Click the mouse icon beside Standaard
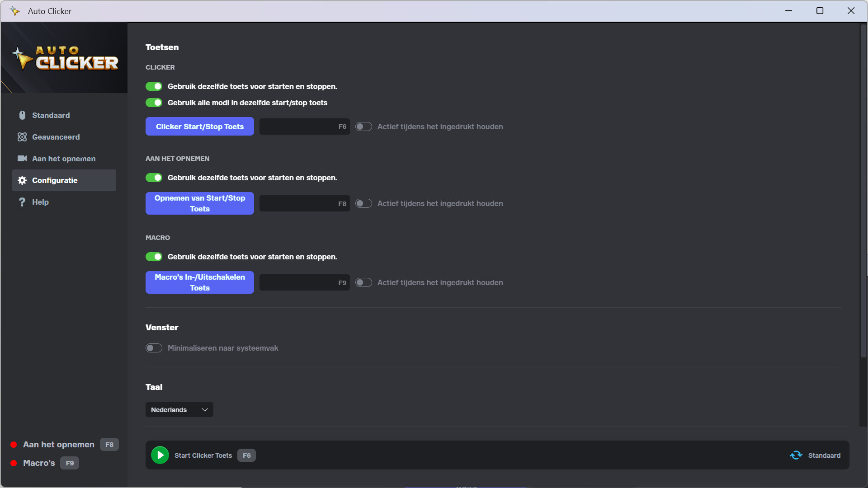 pos(22,115)
